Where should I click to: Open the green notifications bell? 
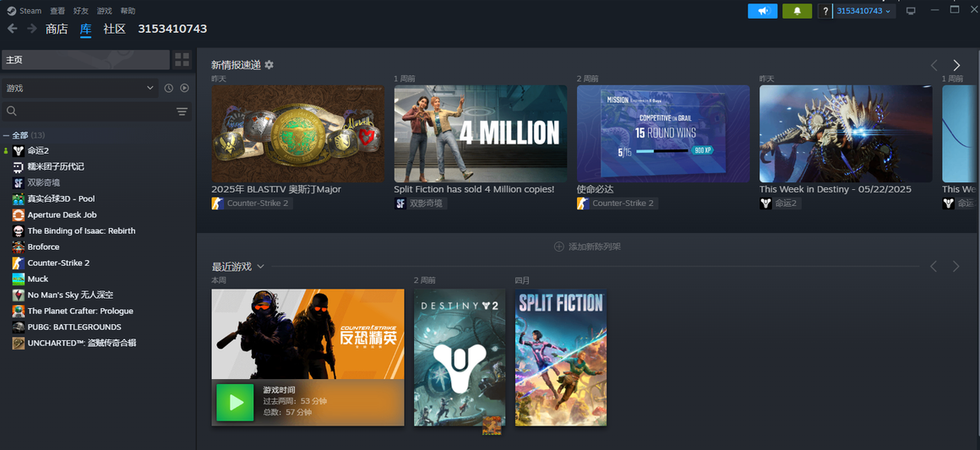point(797,11)
